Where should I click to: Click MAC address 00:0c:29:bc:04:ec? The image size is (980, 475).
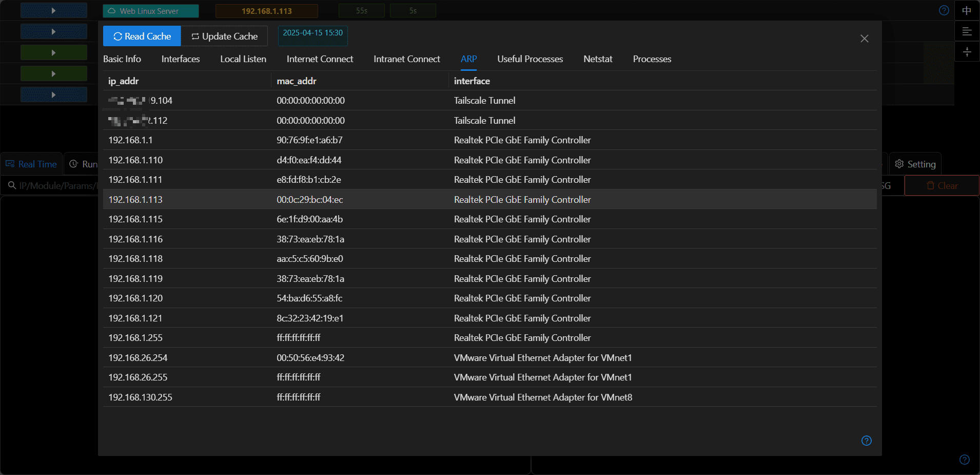310,199
